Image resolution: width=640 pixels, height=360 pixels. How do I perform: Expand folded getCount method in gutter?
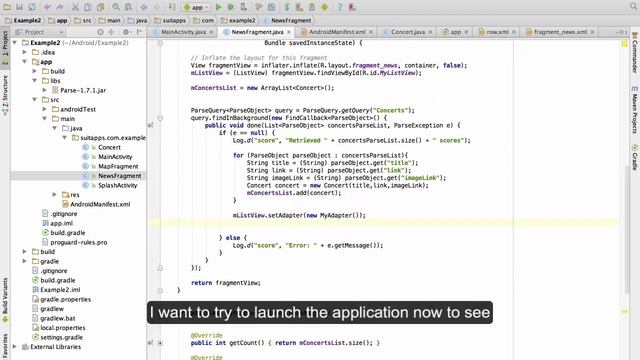(x=160, y=343)
